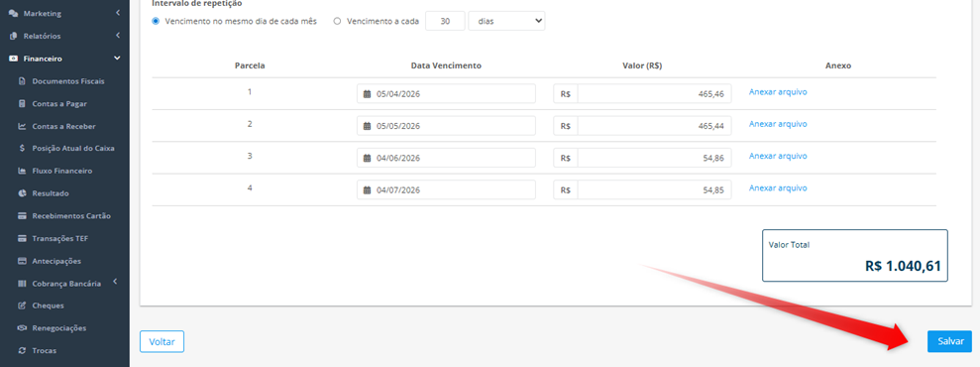980x367 pixels.
Task: Click the parcela 2 value field
Action: tap(654, 126)
